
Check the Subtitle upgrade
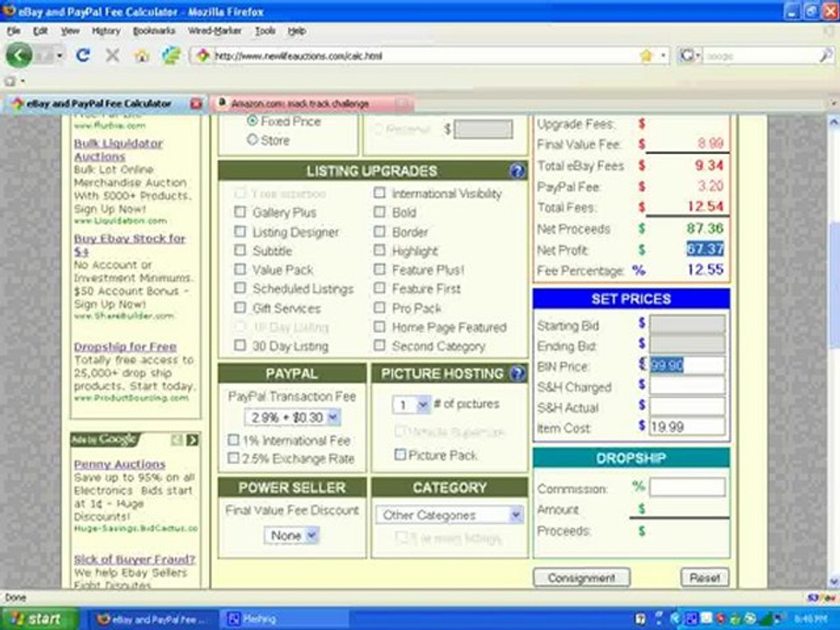(x=240, y=250)
